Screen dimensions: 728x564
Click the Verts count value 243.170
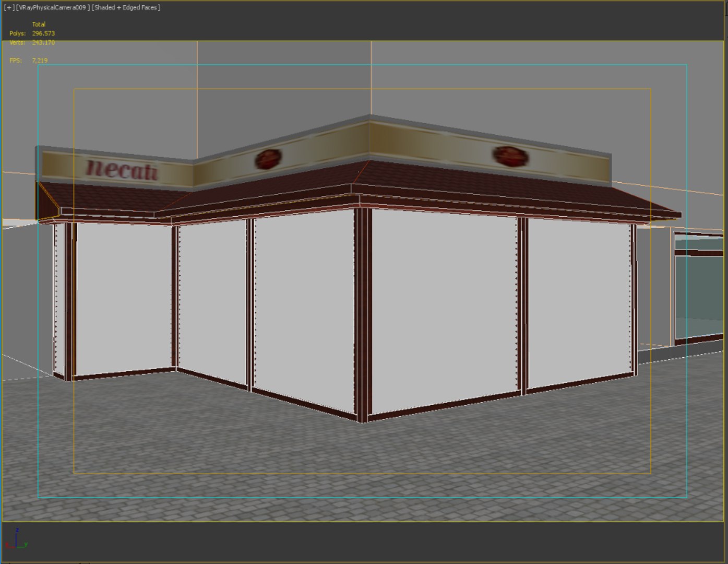point(43,42)
